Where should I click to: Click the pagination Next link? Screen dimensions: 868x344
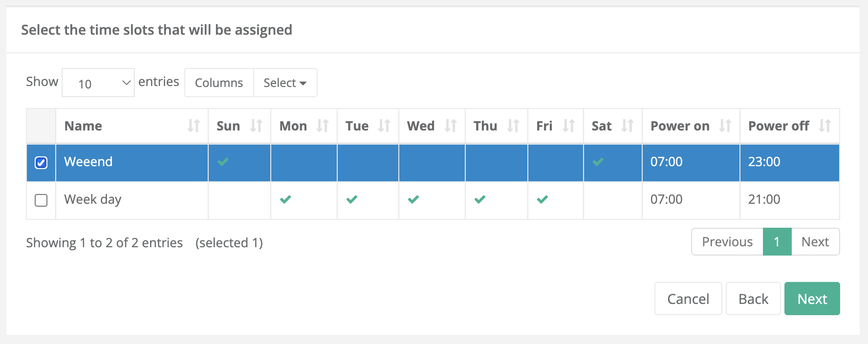(815, 242)
